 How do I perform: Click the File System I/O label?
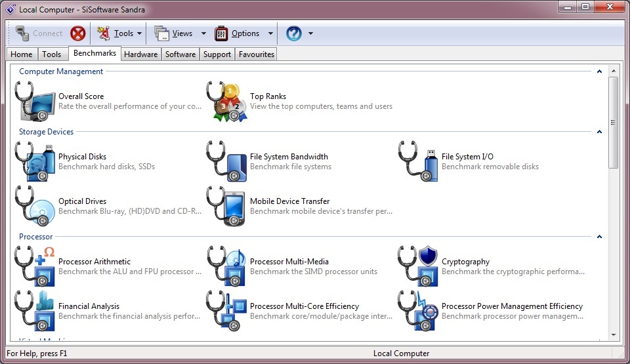pyautogui.click(x=467, y=157)
